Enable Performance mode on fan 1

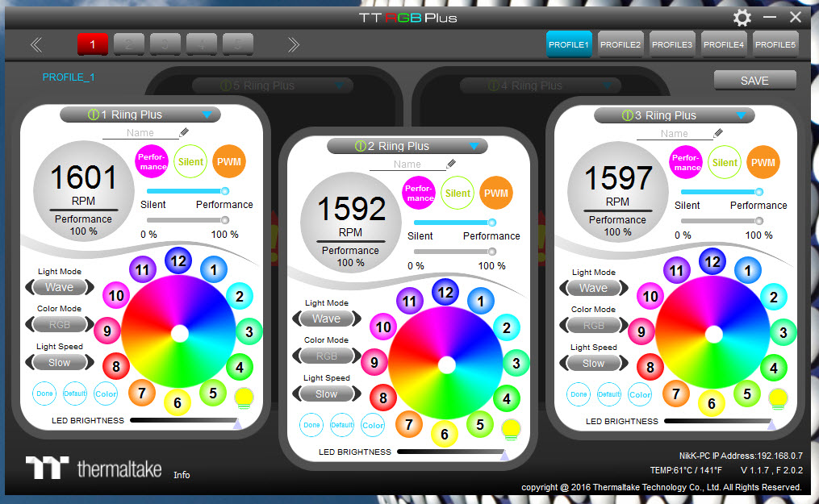pos(152,162)
